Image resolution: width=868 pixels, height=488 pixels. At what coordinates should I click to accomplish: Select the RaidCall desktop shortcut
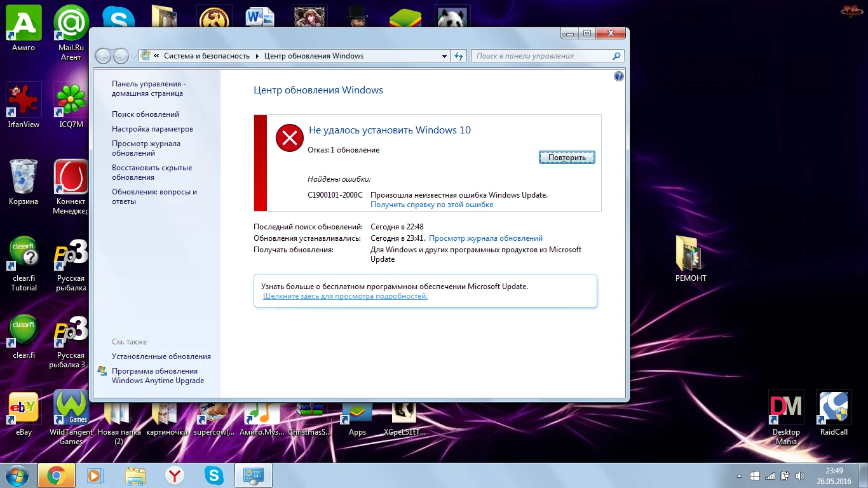834,413
